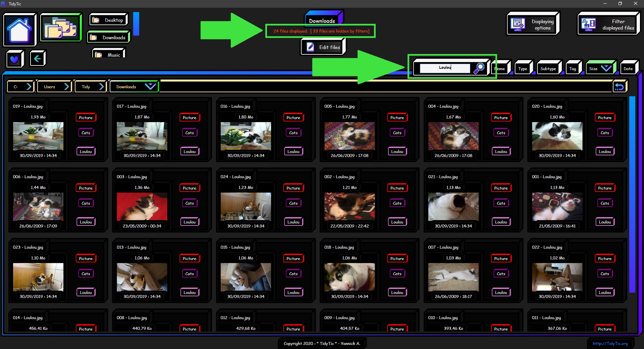This screenshot has height=349, width=644.
Task: Click Picture tag on 014 - Loulou.jpg
Action: [x=86, y=329]
